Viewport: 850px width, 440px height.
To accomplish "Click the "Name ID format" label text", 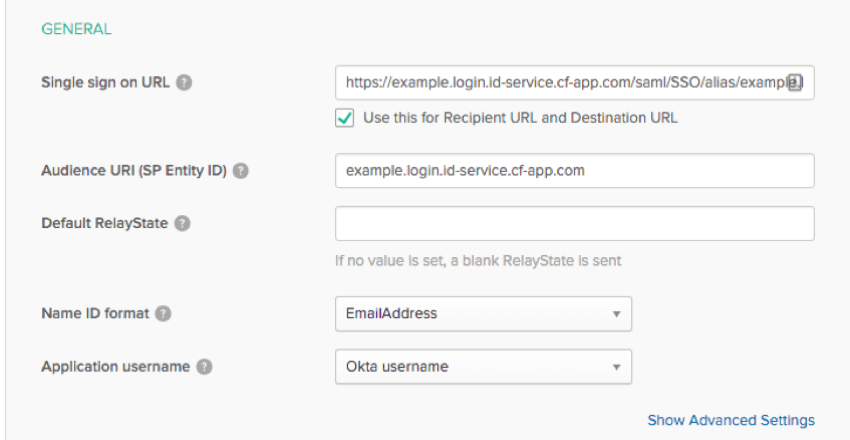I will pos(95,314).
